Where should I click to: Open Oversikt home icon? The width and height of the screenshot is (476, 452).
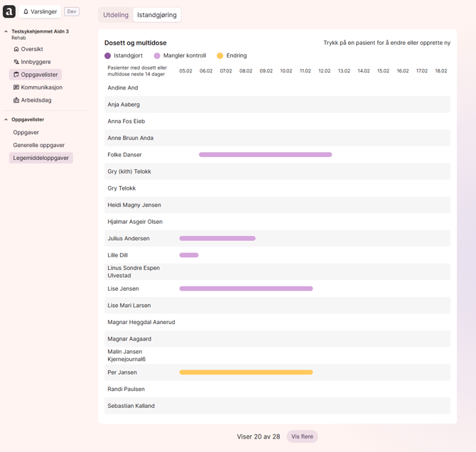(x=16, y=49)
